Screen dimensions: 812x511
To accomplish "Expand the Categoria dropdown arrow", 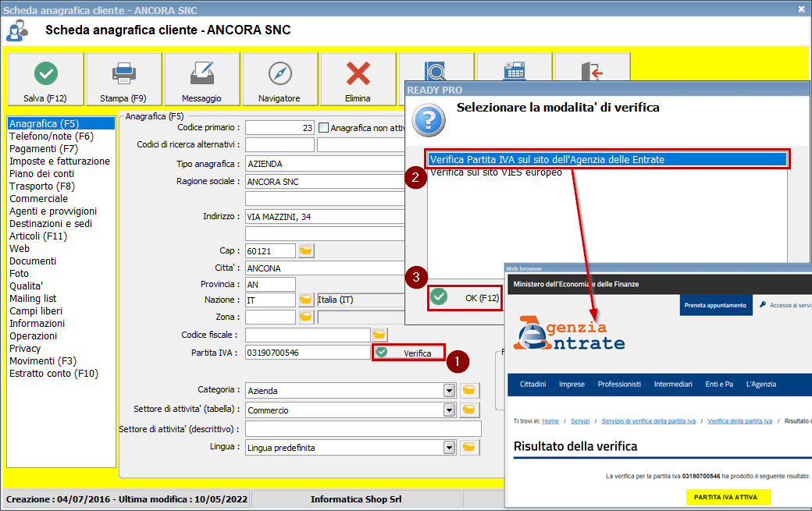I will [450, 391].
